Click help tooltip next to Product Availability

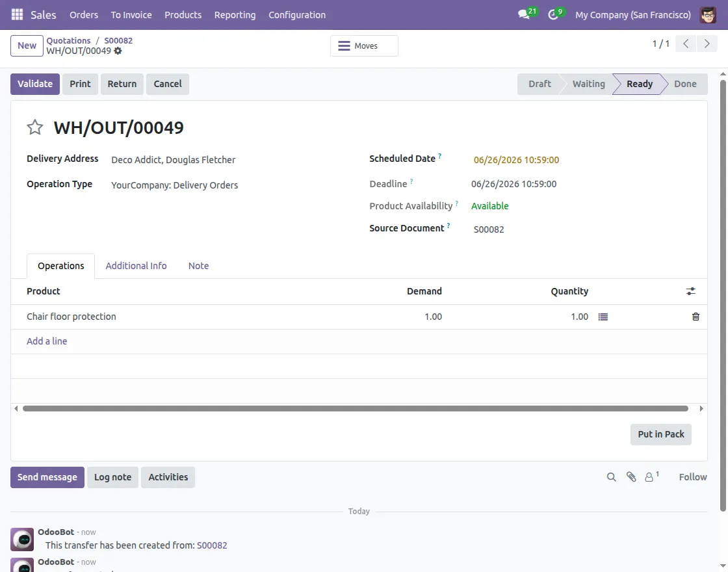(x=457, y=203)
